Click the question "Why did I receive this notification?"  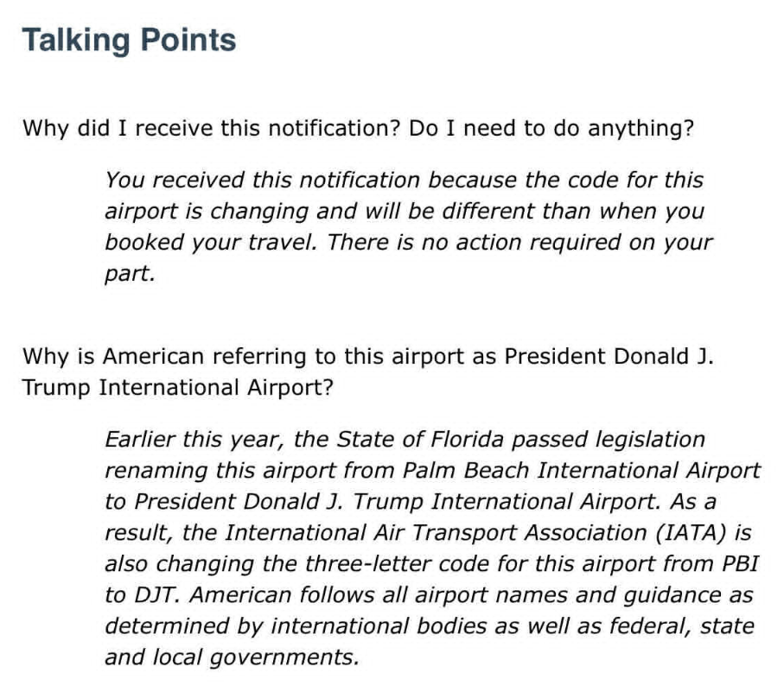[212, 129]
